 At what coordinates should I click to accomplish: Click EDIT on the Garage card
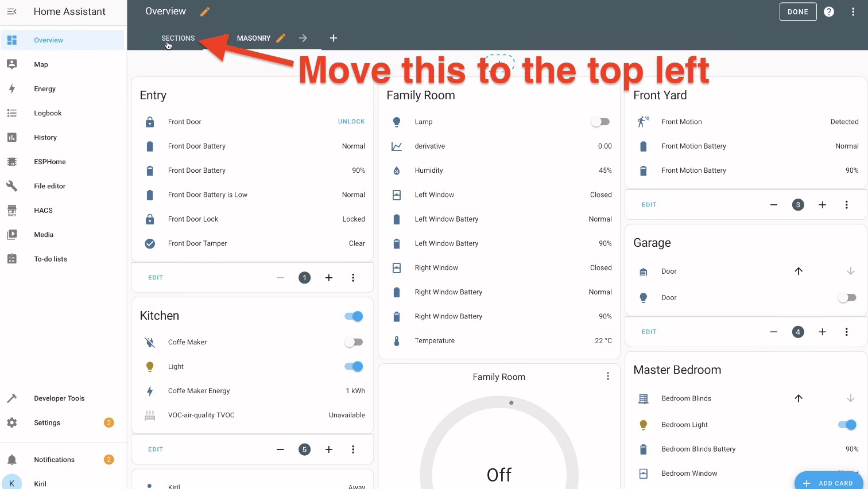649,332
